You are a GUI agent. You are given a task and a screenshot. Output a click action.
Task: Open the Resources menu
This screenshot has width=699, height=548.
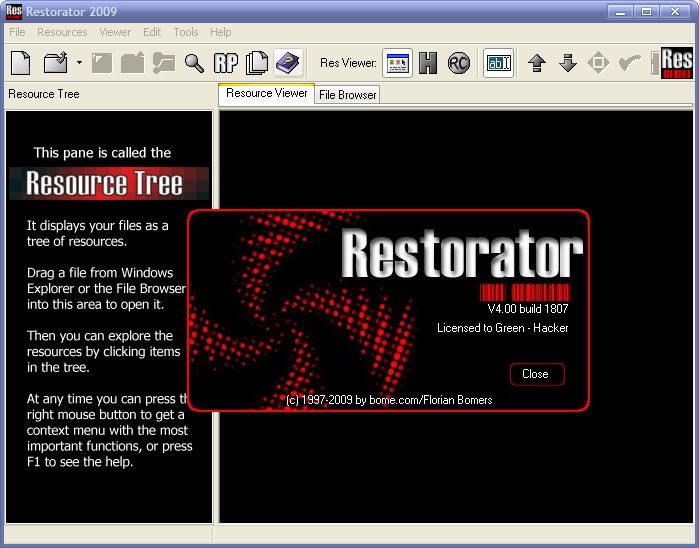pyautogui.click(x=62, y=32)
